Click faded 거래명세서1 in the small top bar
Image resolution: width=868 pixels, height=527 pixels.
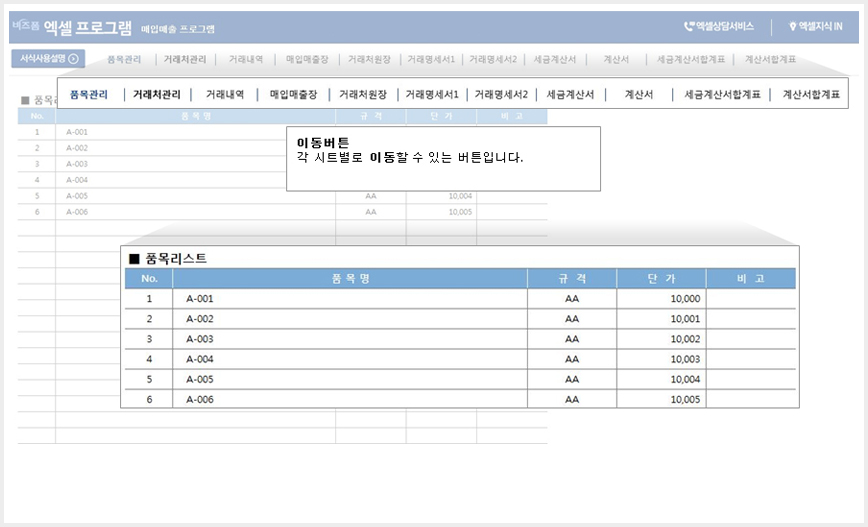tap(431, 59)
